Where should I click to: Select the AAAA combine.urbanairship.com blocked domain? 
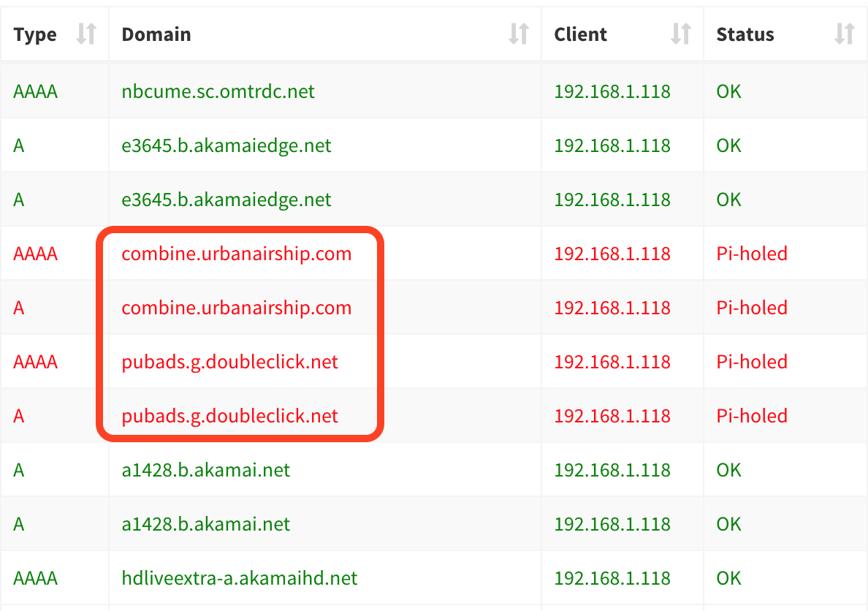237,254
